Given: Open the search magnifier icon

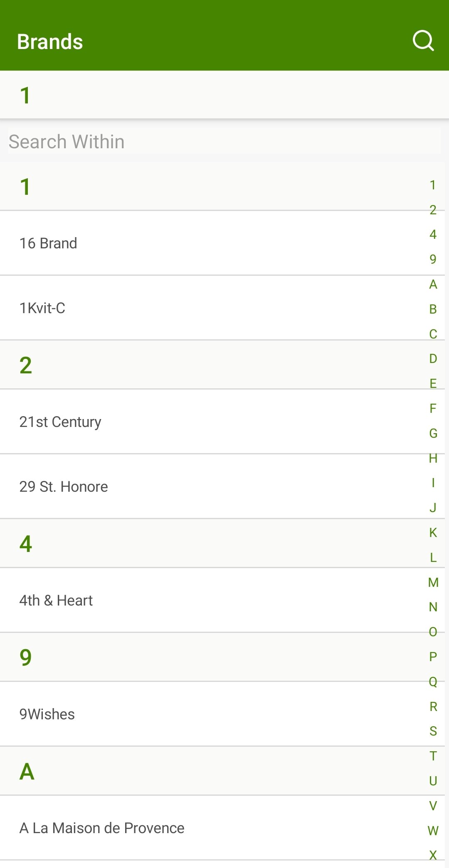Looking at the screenshot, I should click(x=423, y=41).
